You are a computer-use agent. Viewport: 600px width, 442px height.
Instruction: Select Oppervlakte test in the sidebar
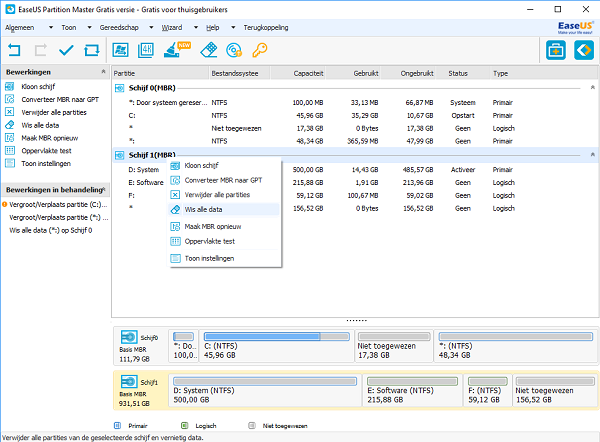pyautogui.click(x=46, y=151)
